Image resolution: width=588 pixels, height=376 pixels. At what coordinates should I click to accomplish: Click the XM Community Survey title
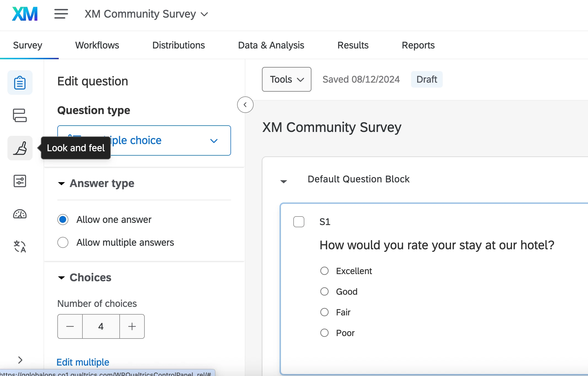(332, 127)
